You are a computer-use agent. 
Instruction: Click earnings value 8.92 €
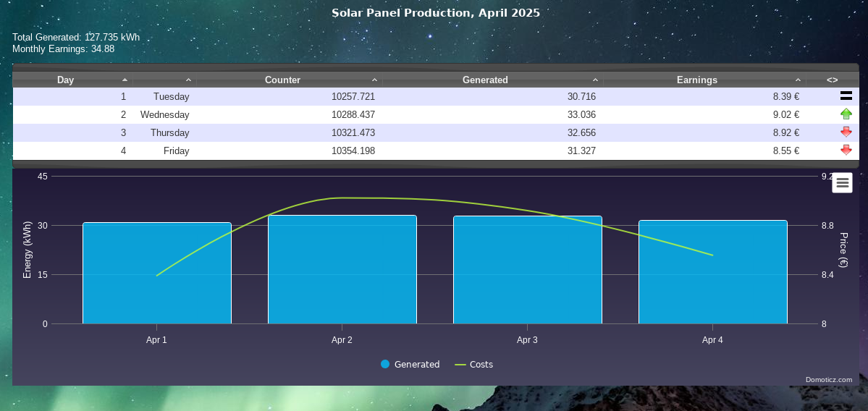pyautogui.click(x=786, y=132)
